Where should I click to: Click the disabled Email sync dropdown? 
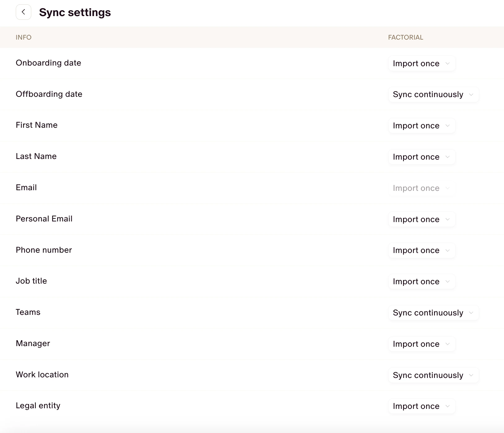coord(421,188)
